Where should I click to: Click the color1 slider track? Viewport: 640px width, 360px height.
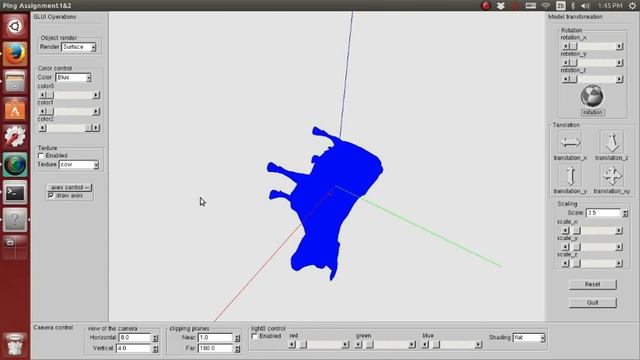pyautogui.click(x=69, y=111)
